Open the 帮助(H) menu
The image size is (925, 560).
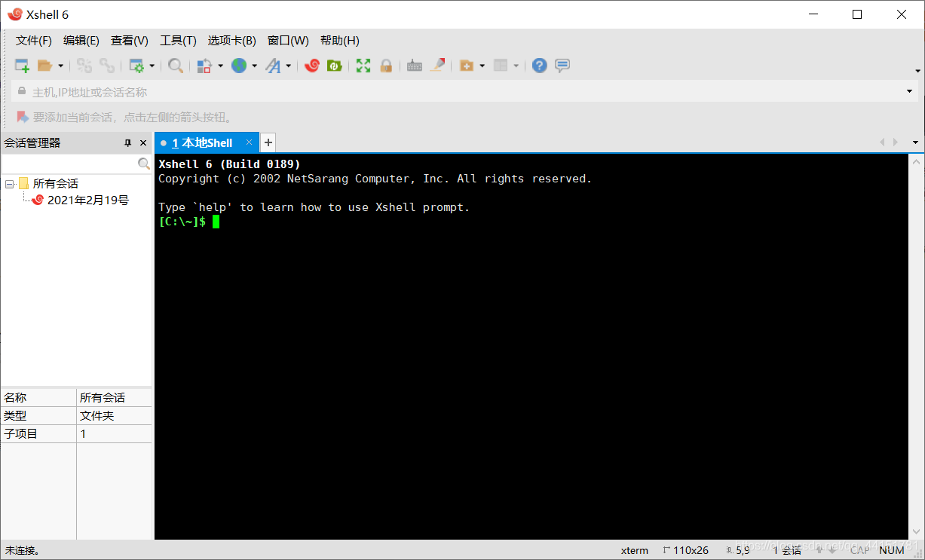click(x=340, y=41)
